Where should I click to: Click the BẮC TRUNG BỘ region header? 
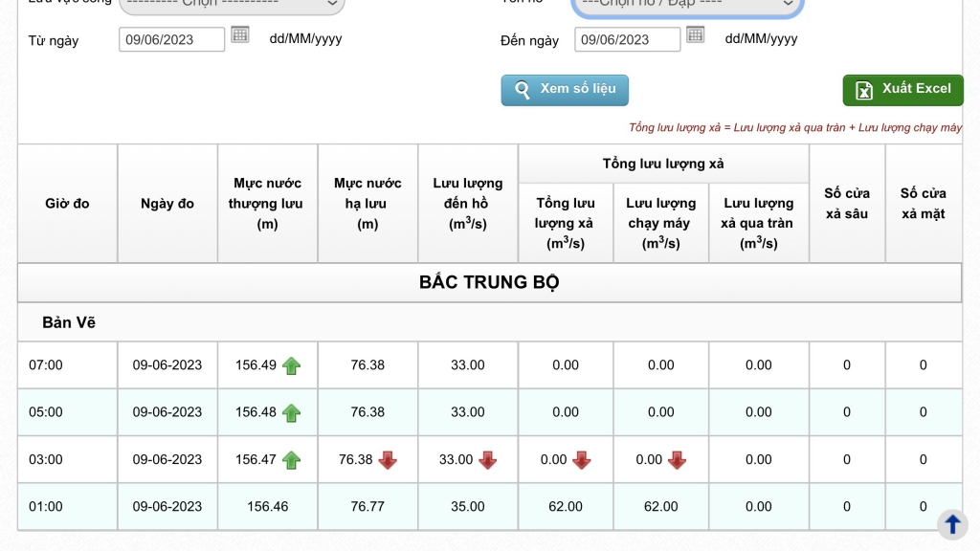tap(489, 282)
